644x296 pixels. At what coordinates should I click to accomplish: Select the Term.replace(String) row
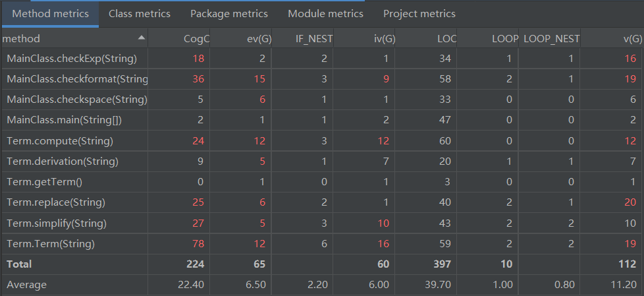[322, 202]
